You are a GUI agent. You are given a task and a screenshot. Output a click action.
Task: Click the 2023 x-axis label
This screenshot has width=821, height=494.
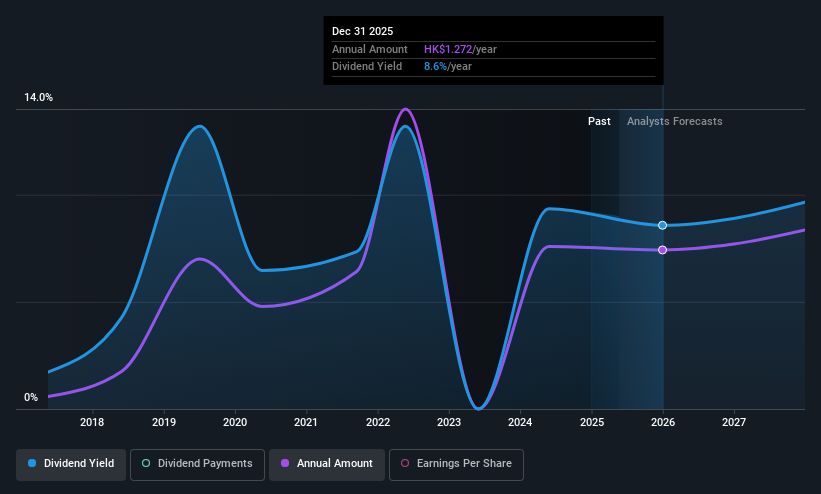[449, 422]
